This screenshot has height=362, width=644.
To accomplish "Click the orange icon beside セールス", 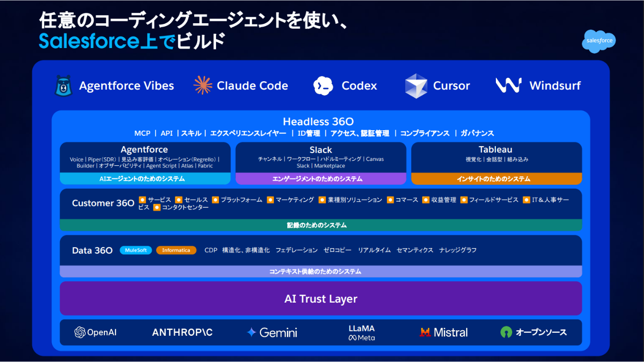I will pyautogui.click(x=178, y=200).
